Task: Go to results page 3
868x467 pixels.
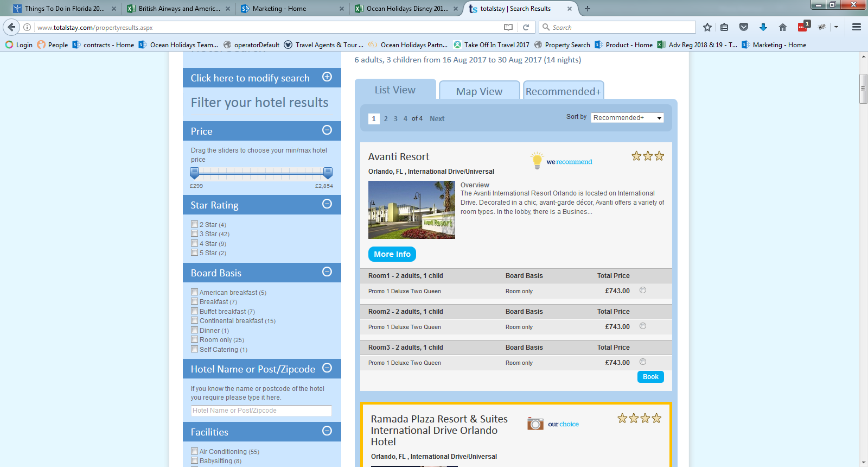Action: coord(395,119)
